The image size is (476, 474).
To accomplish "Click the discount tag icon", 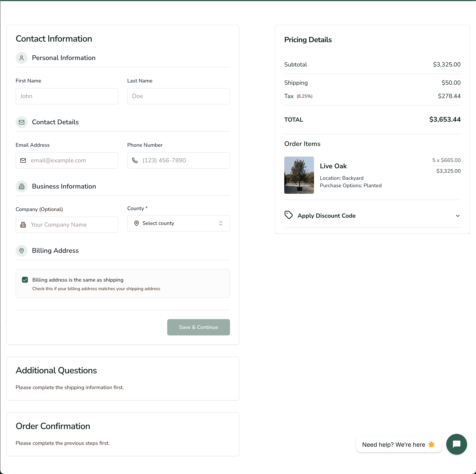I will pos(289,215).
